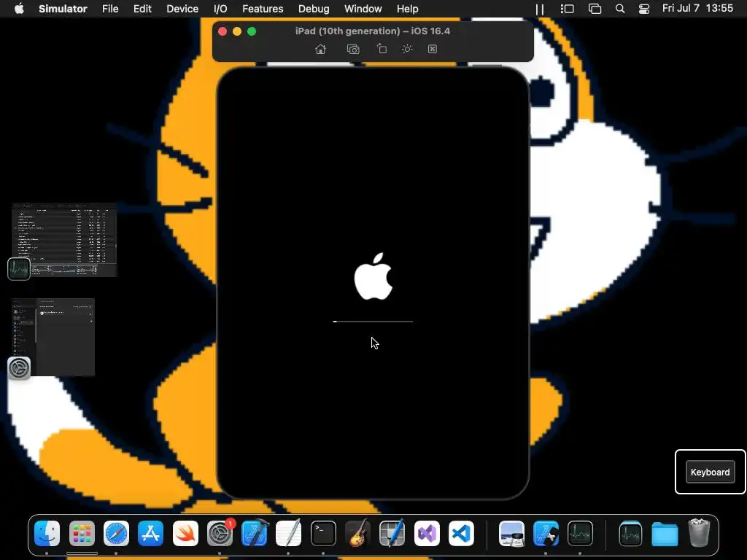Open the Simulator app menu
The height and width of the screenshot is (560, 747).
point(63,9)
